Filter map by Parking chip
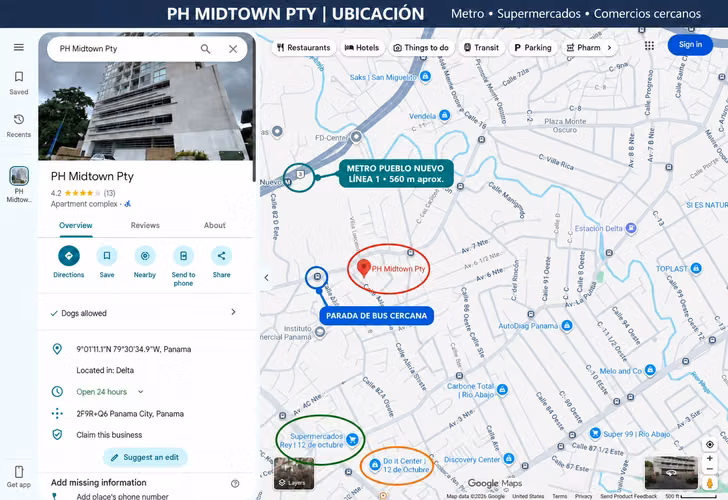 tap(533, 47)
